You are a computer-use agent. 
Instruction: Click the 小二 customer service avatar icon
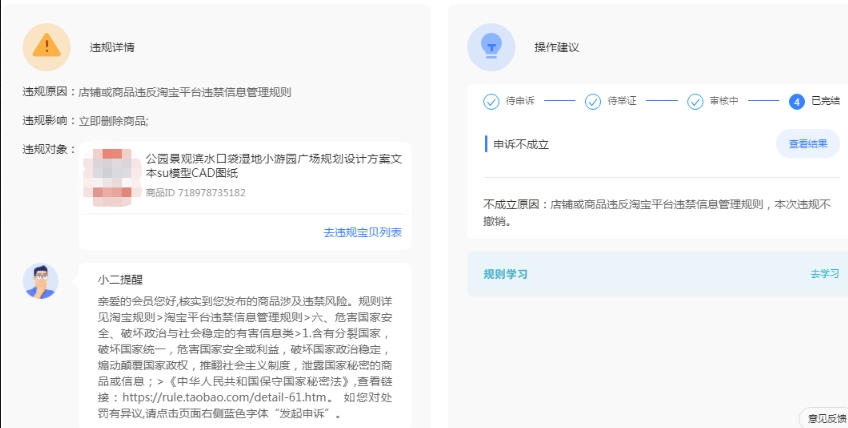(40, 282)
